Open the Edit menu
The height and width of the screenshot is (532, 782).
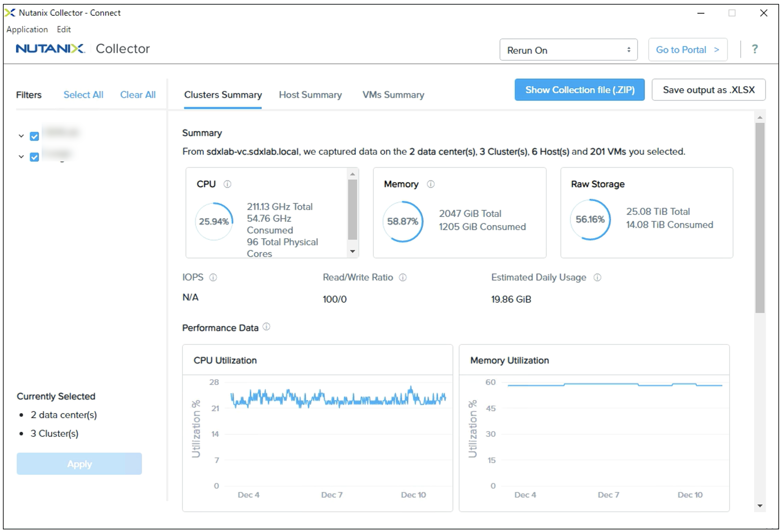point(64,29)
